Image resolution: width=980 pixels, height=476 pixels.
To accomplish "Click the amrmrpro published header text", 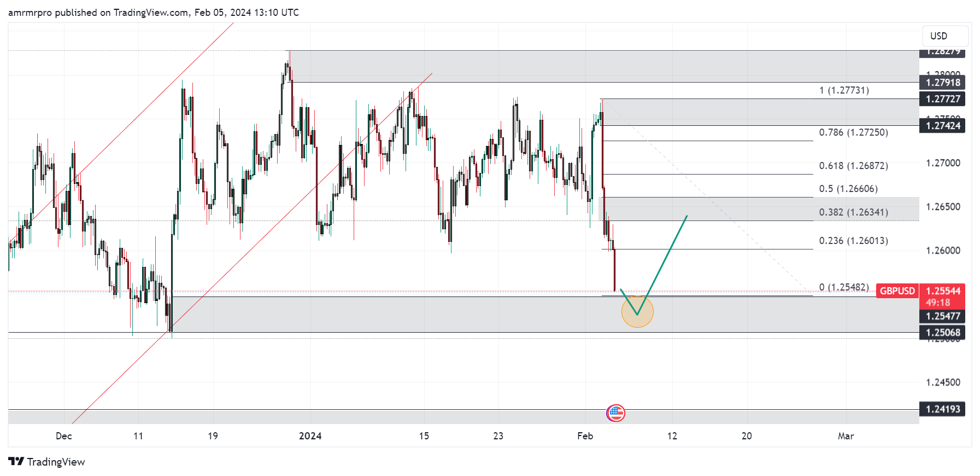I will pos(154,13).
